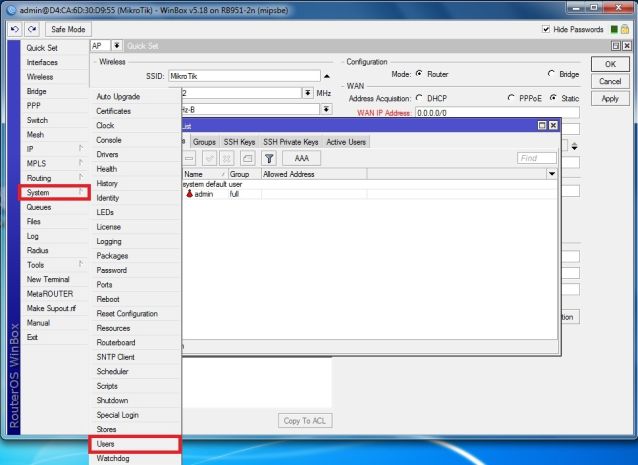Restore the Quick Set panel window icon
This screenshot has height=465, width=638.
pos(616,46)
